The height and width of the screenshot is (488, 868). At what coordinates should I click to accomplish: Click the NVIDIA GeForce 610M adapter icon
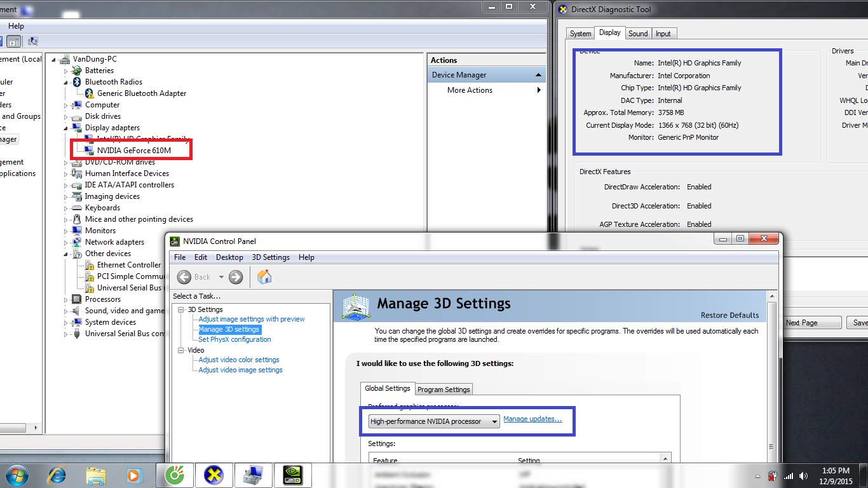click(x=89, y=151)
